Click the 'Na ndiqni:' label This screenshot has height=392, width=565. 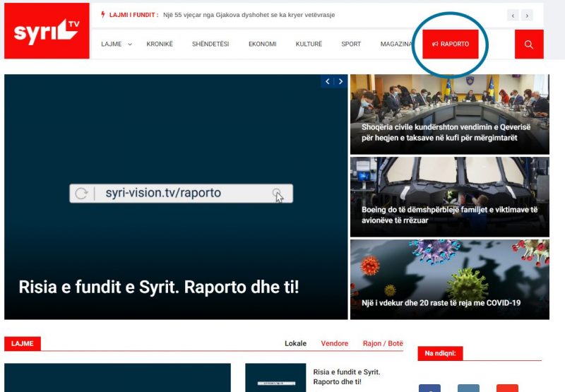point(440,353)
